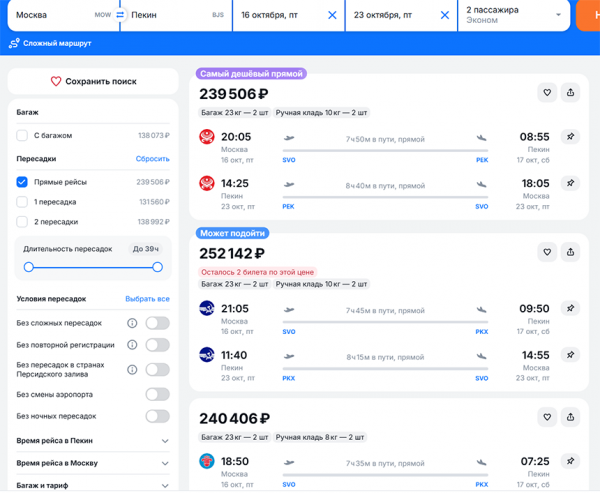Open the 2 пассажира Эконом dropdown
This screenshot has height=493, width=600.
click(514, 15)
